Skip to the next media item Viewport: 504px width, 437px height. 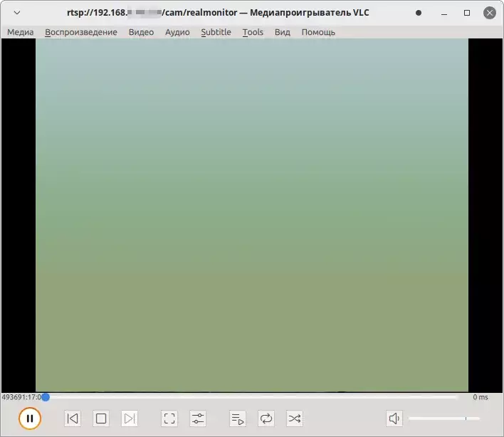tap(130, 418)
